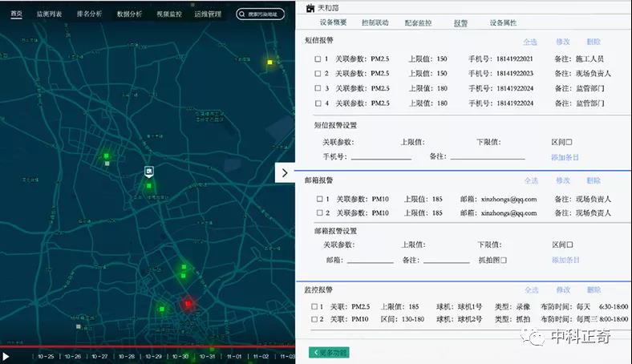Viewport: 632px width, 364px height.
Task: Check SMS alarm row 1 checkbox
Action: tap(318, 59)
